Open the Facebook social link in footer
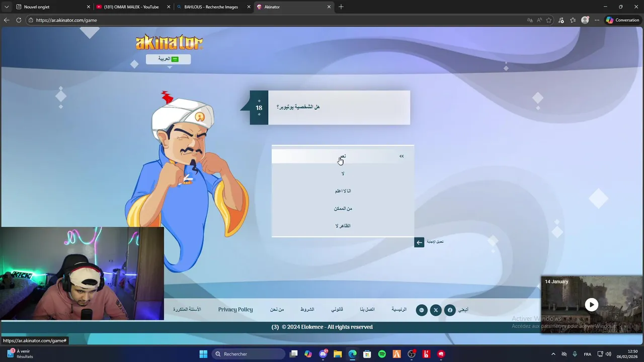Viewport: 644px width, 362px height. point(450,310)
